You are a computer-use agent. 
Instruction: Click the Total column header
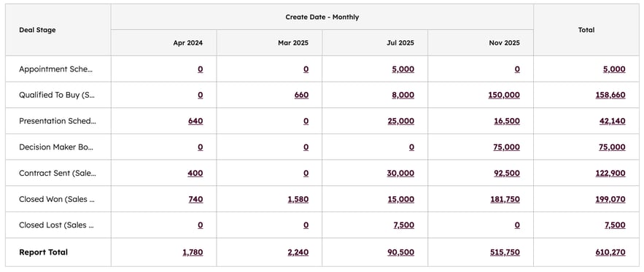click(586, 30)
